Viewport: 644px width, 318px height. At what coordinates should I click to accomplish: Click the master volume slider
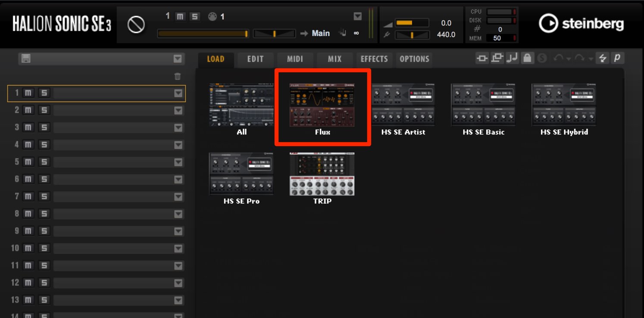pos(412,23)
